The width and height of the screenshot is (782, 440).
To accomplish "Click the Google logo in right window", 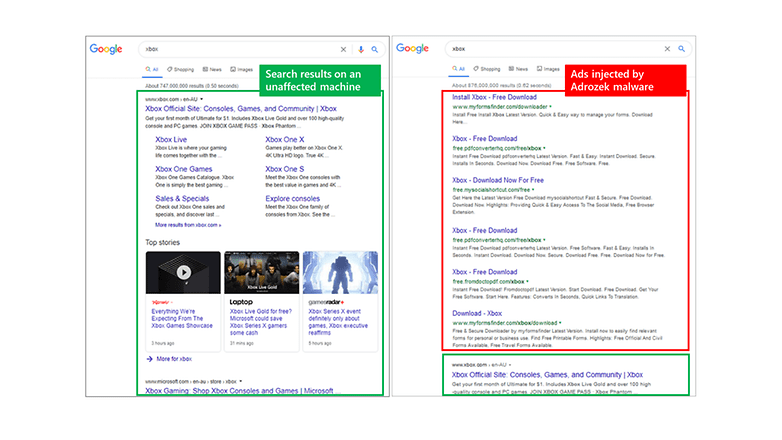I will point(412,48).
